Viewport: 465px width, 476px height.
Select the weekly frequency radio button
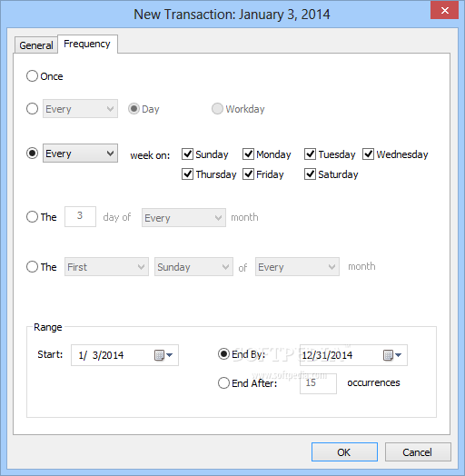pyautogui.click(x=32, y=153)
